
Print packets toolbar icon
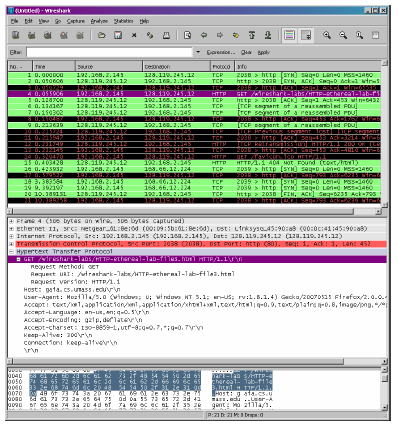[166, 35]
